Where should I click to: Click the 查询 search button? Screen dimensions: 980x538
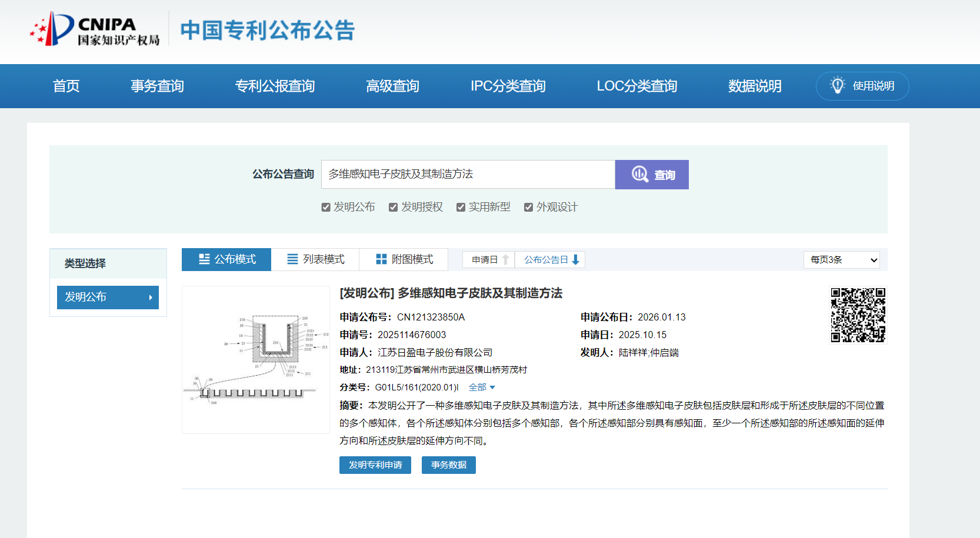pos(652,175)
